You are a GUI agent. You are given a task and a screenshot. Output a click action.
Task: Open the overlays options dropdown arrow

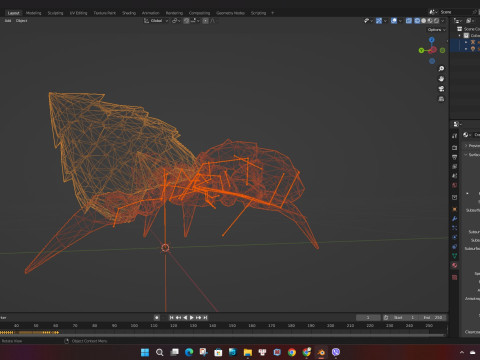click(x=400, y=21)
